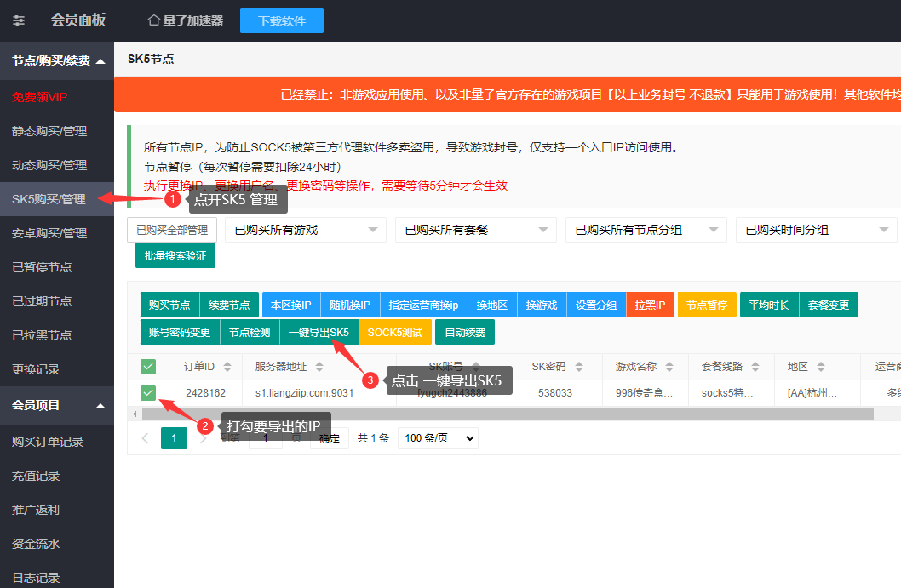
Task: Click the home icon for 量子加速器
Action: pyautogui.click(x=153, y=20)
